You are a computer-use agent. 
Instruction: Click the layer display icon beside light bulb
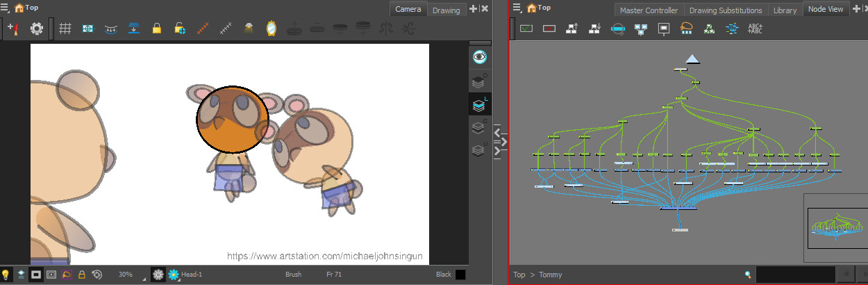pyautogui.click(x=21, y=275)
